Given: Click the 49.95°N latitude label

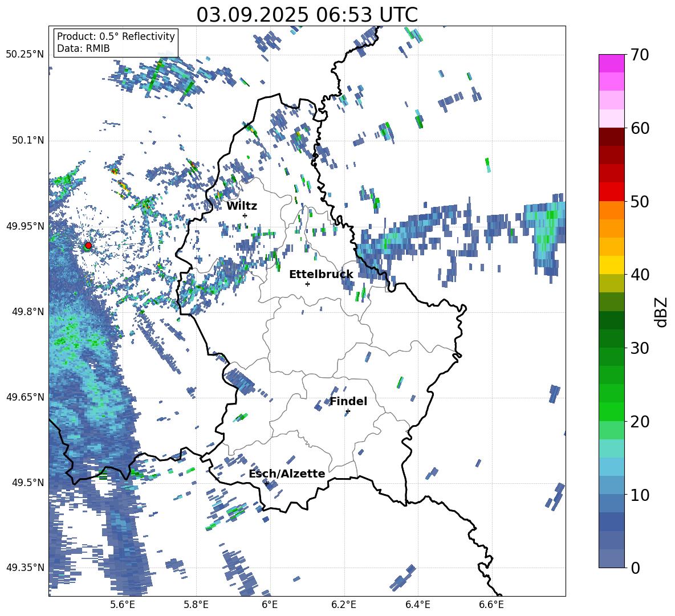Looking at the screenshot, I should click(25, 226).
